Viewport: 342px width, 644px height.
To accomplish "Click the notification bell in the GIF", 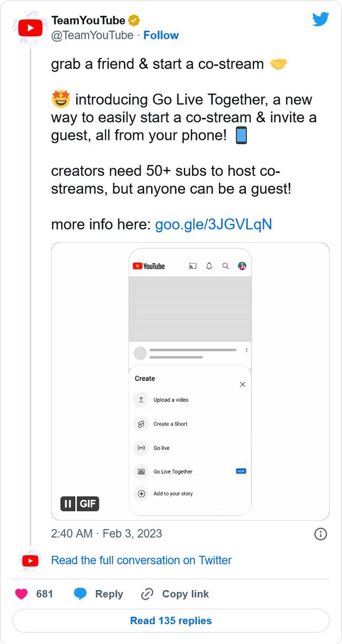I will click(x=209, y=266).
